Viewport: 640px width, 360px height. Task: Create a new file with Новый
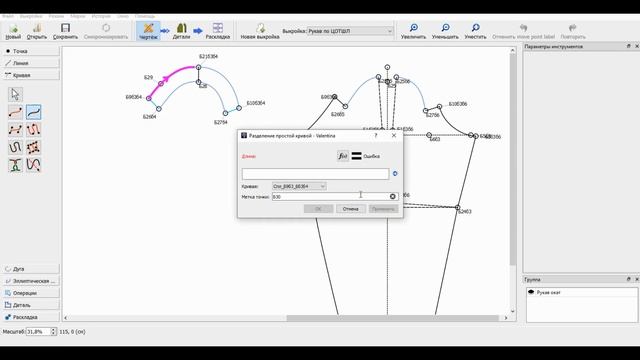pos(13,31)
